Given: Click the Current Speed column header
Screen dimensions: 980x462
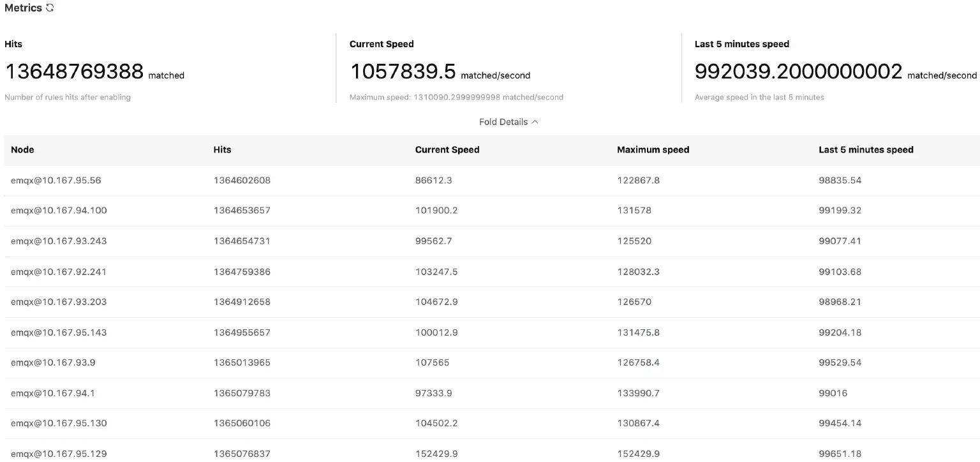Looking at the screenshot, I should pos(447,149).
